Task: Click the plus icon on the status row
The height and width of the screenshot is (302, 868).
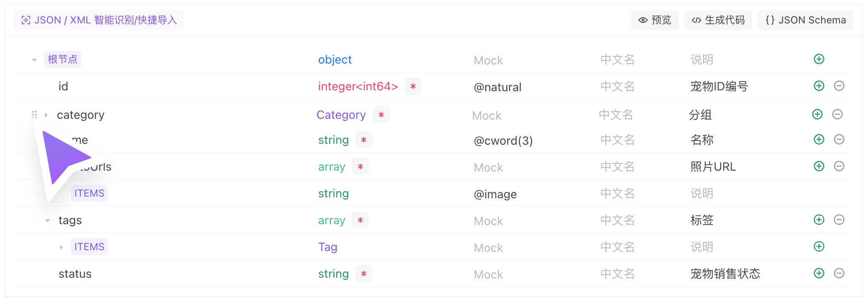Action: 819,274
